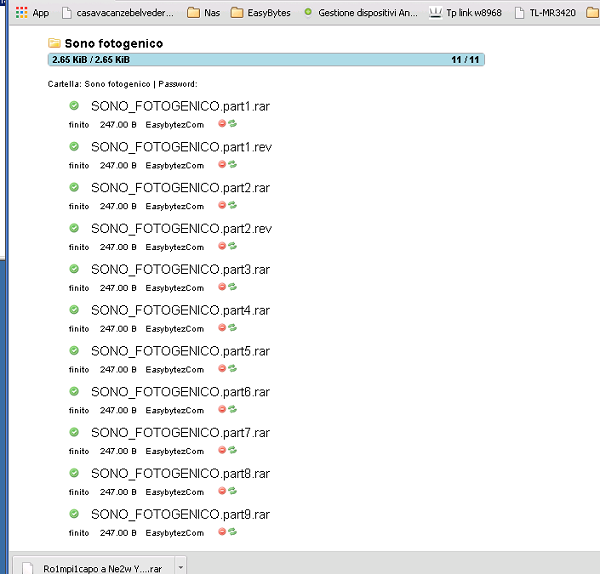The width and height of the screenshot is (600, 574).
Task: Open the EasyBytes bookmark folder
Action: (260, 13)
